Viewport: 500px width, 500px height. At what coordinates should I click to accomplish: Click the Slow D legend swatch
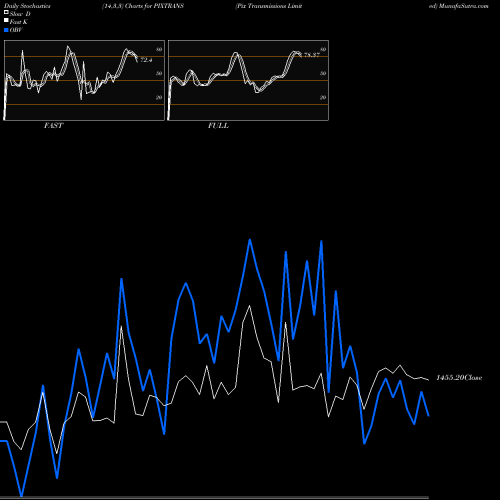click(6, 12)
